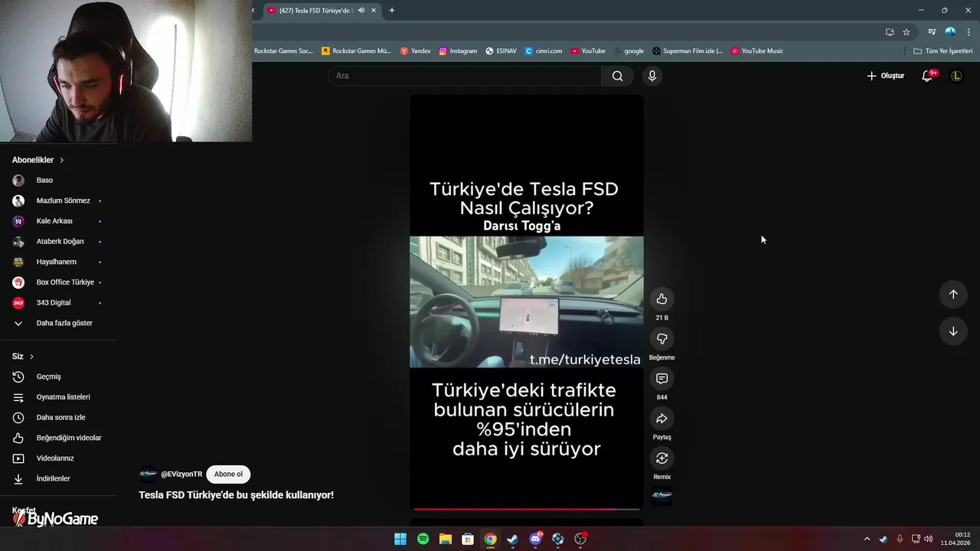Open the YouTube account avatar menu
This screenshot has width=980, height=551.
(x=956, y=76)
